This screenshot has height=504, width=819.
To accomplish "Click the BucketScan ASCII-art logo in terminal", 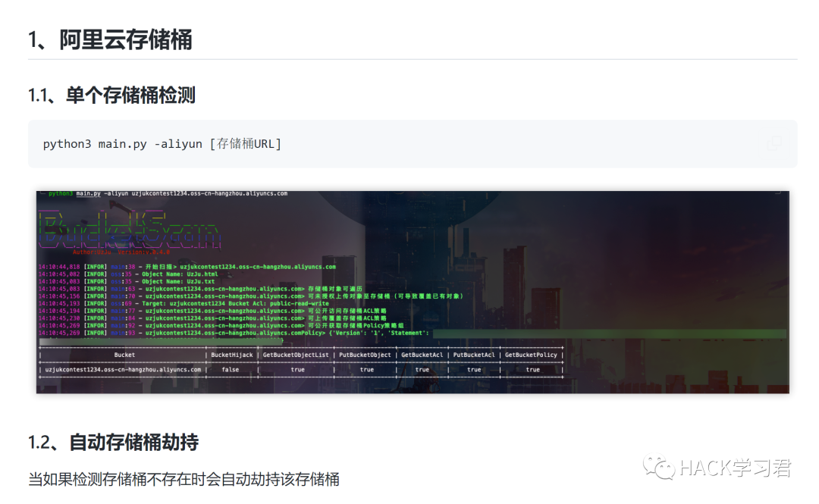I will point(130,230).
